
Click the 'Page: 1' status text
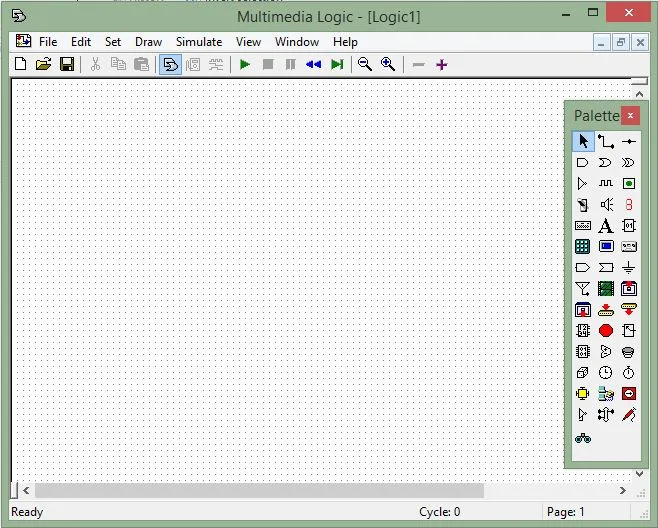[x=565, y=512]
